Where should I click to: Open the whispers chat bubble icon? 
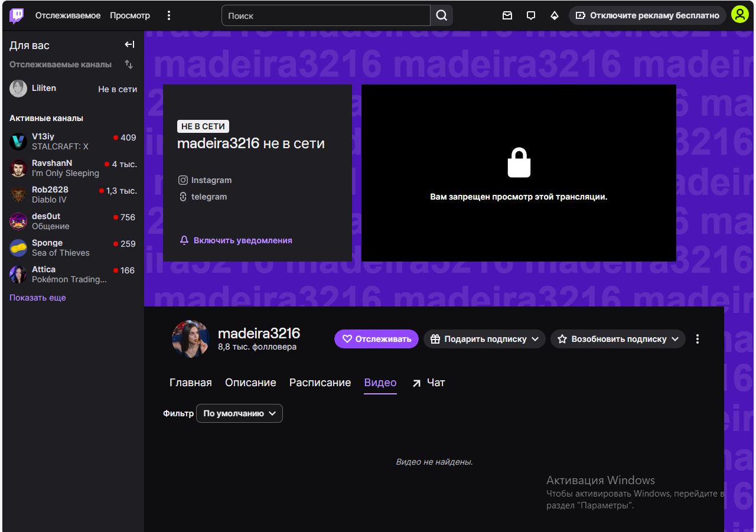(531, 15)
